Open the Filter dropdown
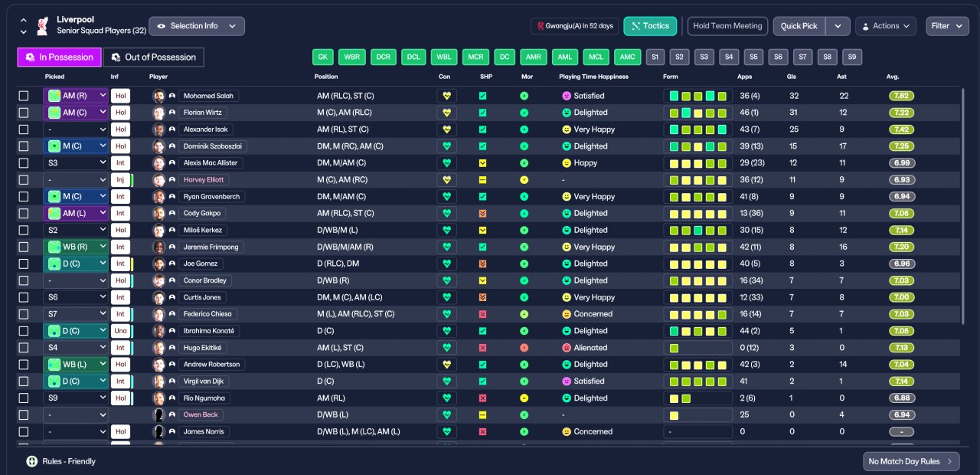 (x=947, y=26)
